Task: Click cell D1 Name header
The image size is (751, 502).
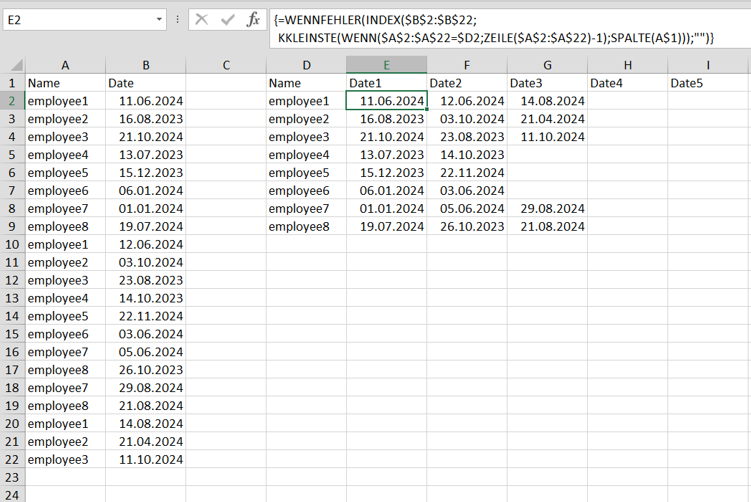Action: 307,83
